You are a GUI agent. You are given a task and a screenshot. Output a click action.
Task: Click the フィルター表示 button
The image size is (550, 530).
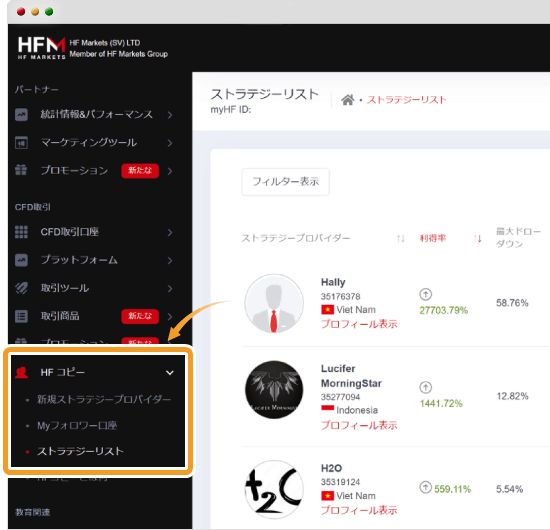click(x=286, y=182)
